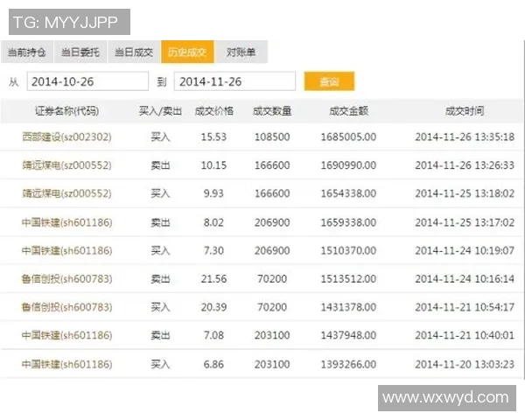Open the 对账单 tab
Viewport: 525px width, 420px height.
(241, 52)
